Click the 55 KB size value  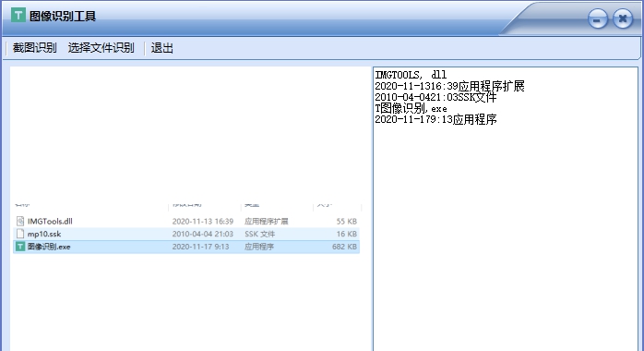pyautogui.click(x=347, y=221)
